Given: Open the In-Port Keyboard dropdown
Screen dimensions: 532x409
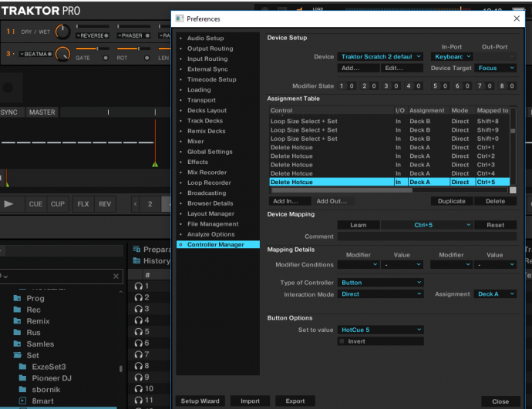Looking at the screenshot, I should [452, 56].
